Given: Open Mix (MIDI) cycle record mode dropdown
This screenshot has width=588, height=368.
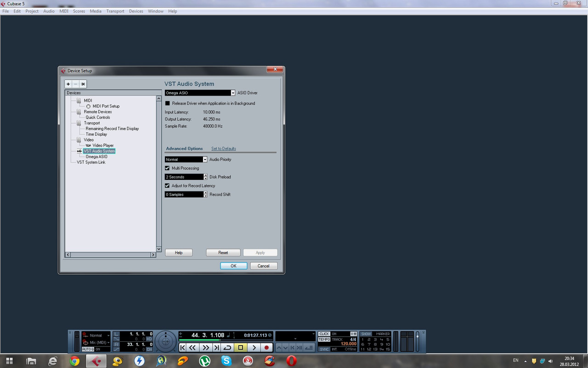Looking at the screenshot, I should [x=97, y=342].
